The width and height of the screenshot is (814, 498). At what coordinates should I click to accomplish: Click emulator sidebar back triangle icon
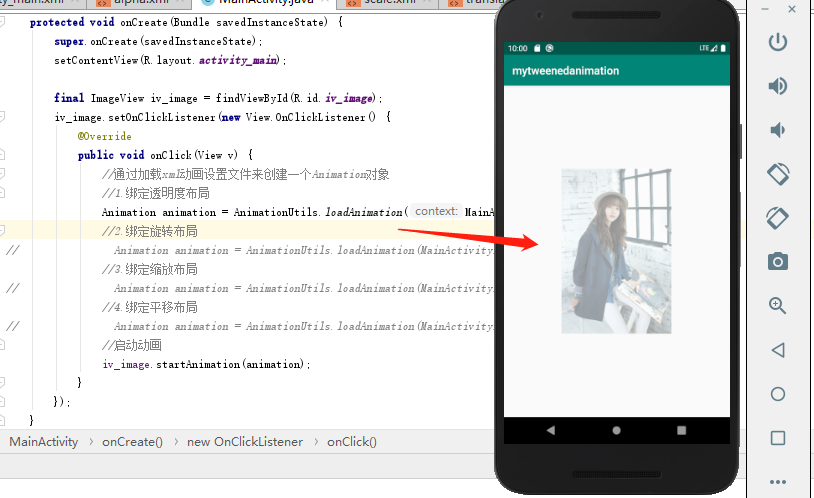(778, 350)
